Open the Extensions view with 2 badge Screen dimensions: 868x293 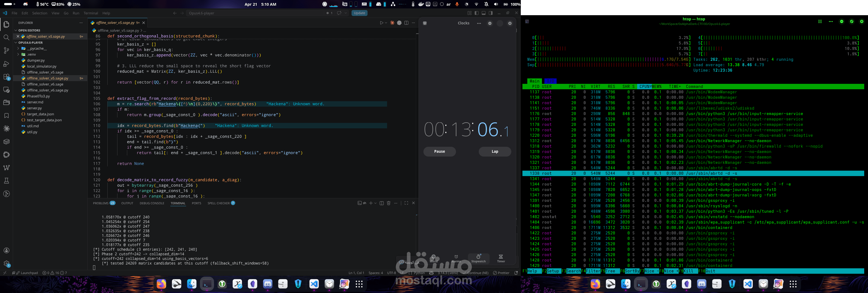[7, 77]
